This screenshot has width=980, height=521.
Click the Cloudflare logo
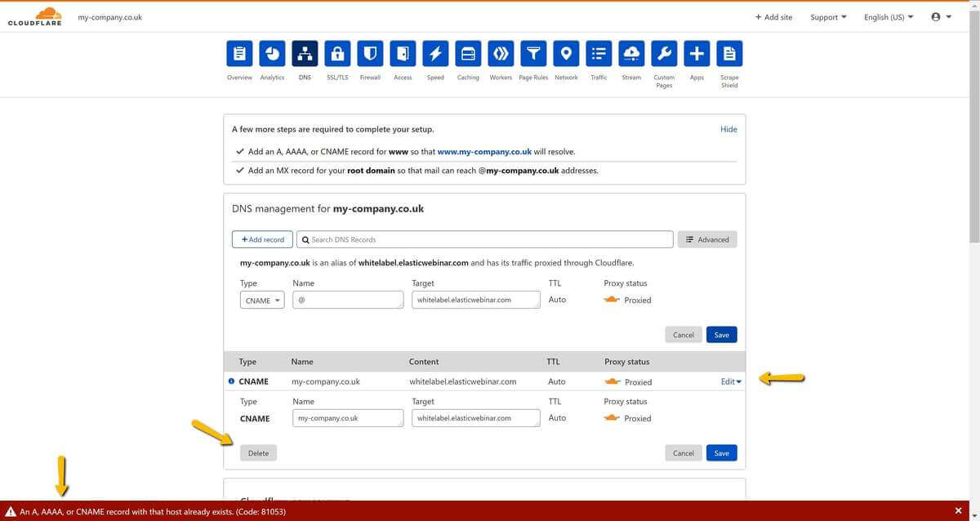34,16
